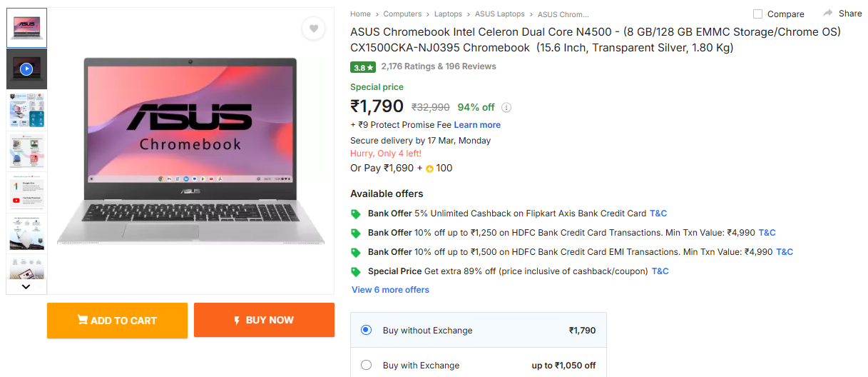Image resolution: width=868 pixels, height=377 pixels.
Task: Select Buy without Exchange option
Action: coord(367,330)
